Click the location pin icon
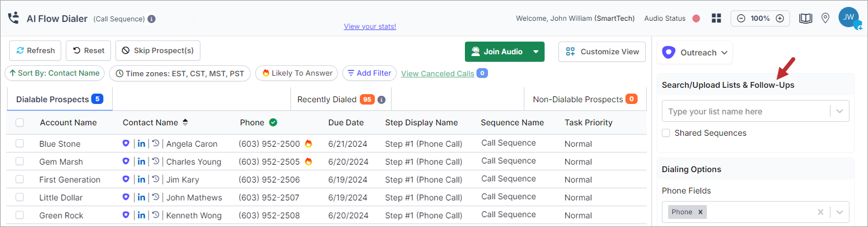868x227 pixels. (825, 18)
